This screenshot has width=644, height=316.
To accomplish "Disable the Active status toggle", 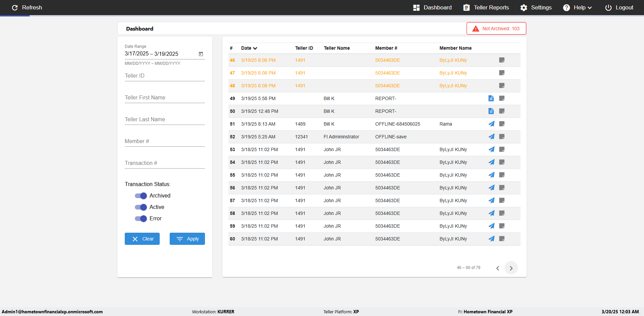I will 141,207.
